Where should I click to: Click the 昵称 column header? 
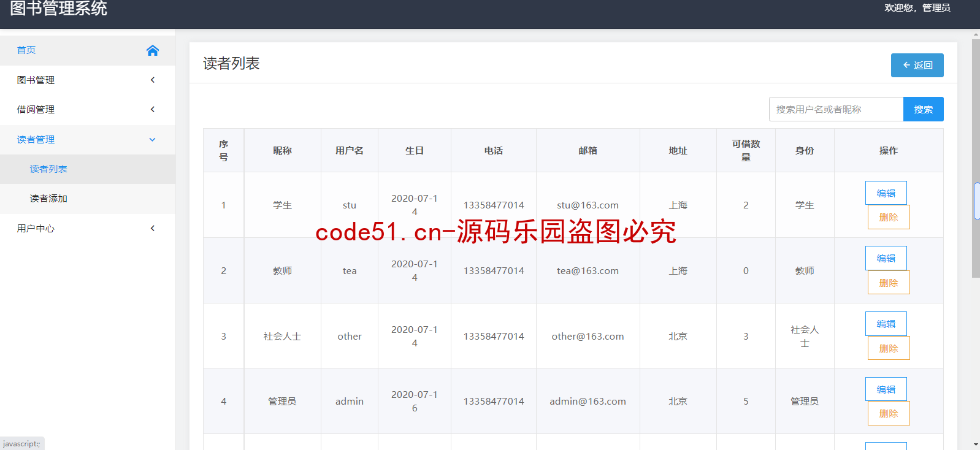282,150
